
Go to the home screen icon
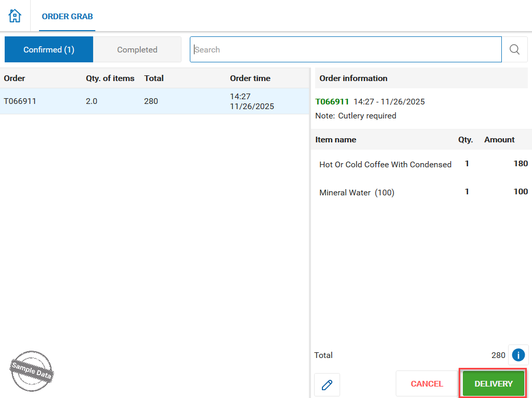coord(15,16)
